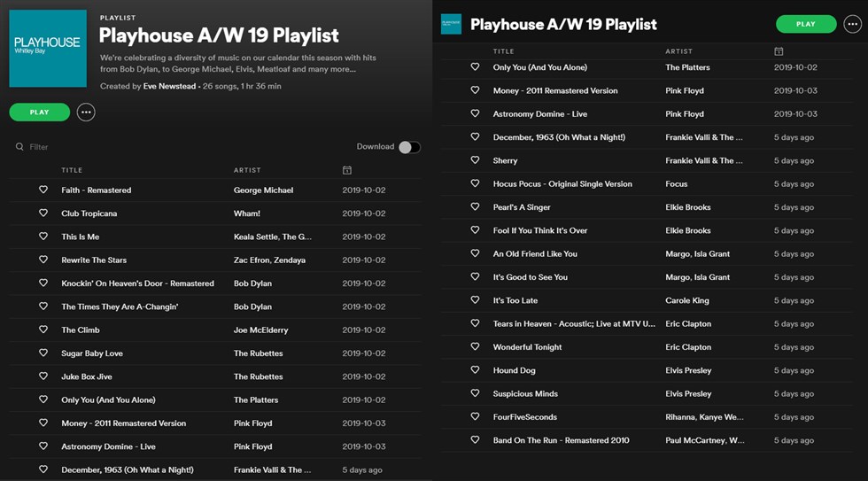Like Band On The Run - Remastered 2010
The height and width of the screenshot is (481, 868).
[x=475, y=439]
